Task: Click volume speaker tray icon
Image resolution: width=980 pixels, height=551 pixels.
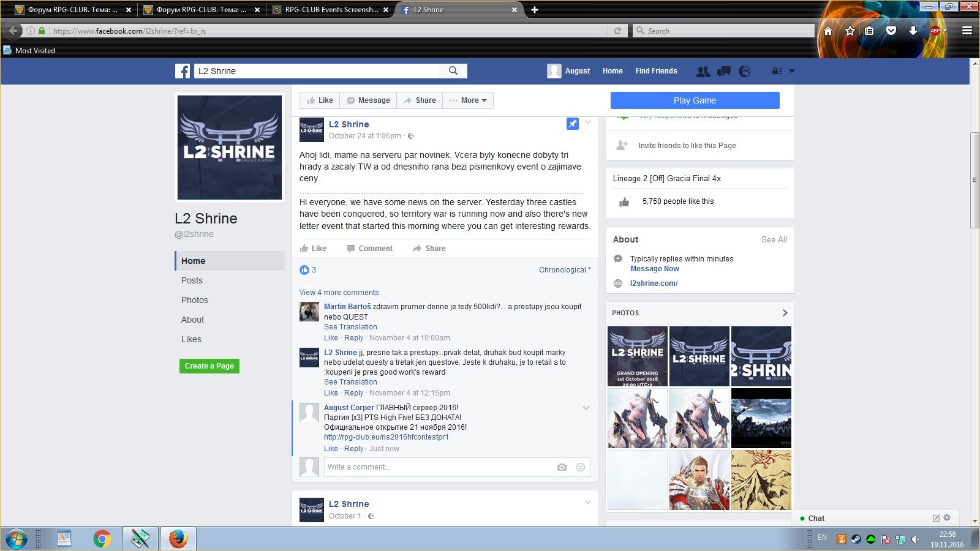Action: point(915,539)
